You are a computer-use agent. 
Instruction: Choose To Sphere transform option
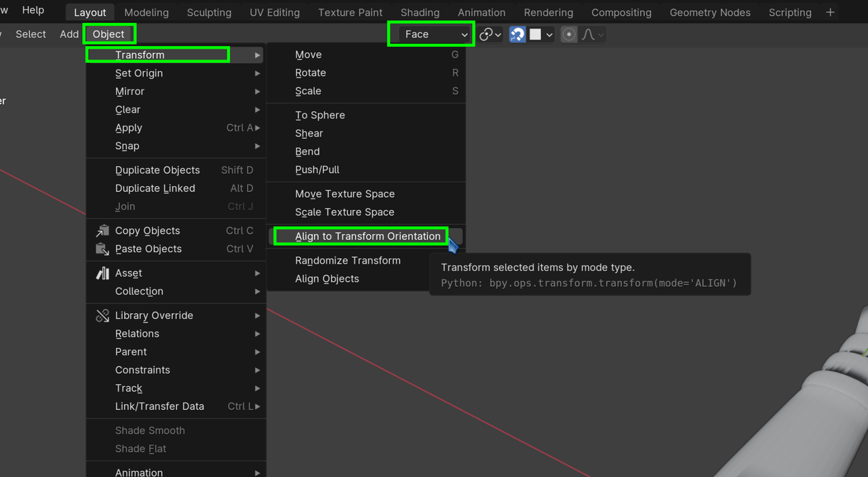coord(366,115)
